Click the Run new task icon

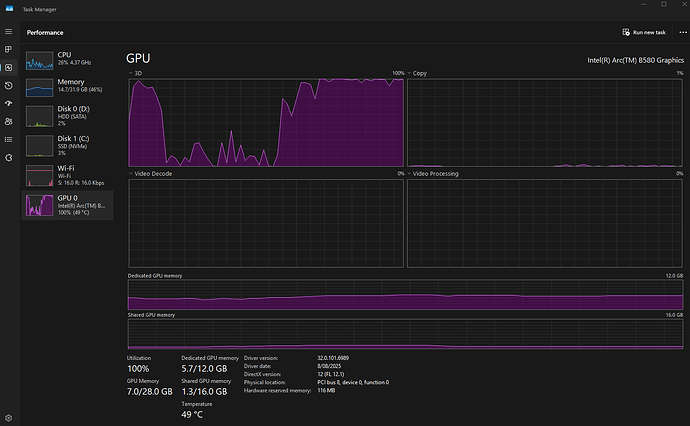pos(626,32)
